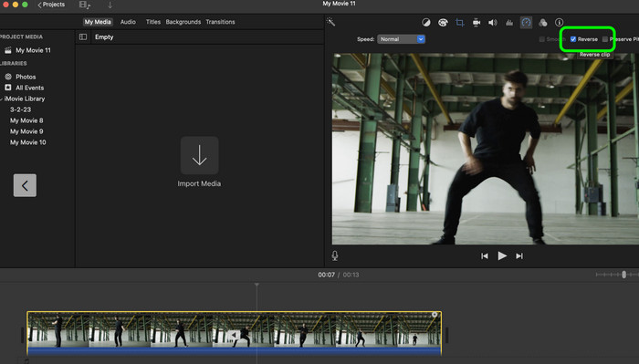Click the media browser toggle toolbar icon
639x364 pixels.
pos(85,5)
